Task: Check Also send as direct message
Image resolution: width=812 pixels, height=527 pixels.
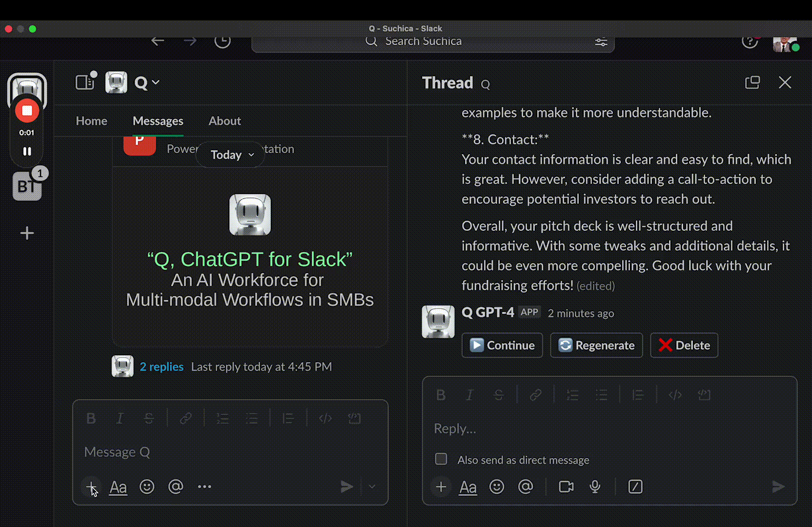Action: click(441, 459)
